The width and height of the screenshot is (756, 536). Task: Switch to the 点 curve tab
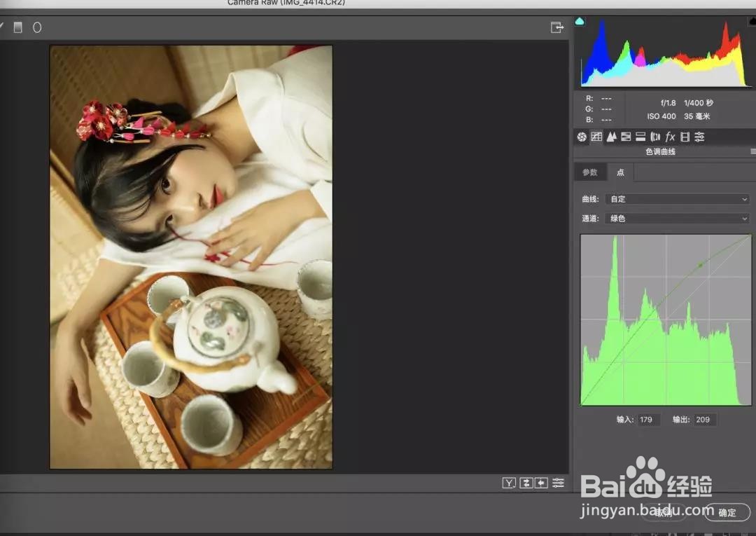tap(620, 172)
